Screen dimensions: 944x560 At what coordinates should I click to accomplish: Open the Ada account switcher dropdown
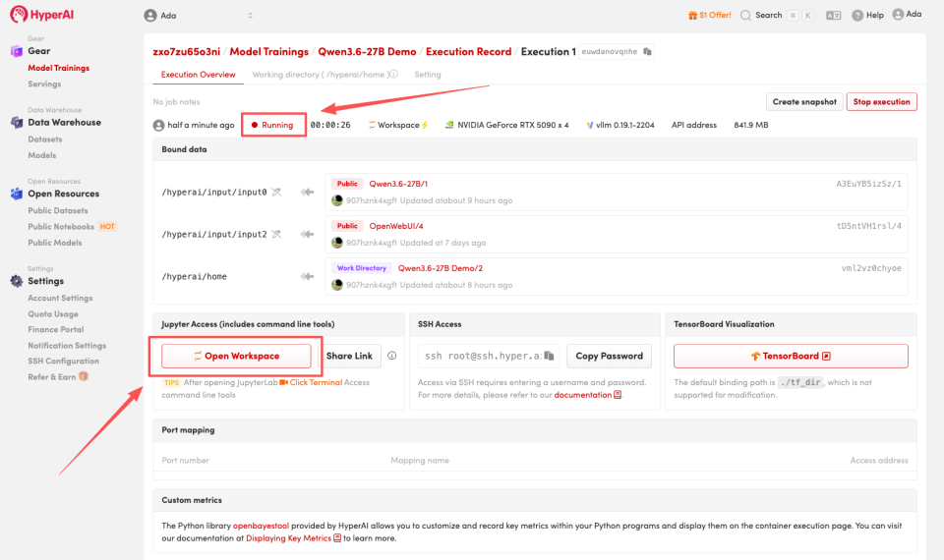[199, 16]
